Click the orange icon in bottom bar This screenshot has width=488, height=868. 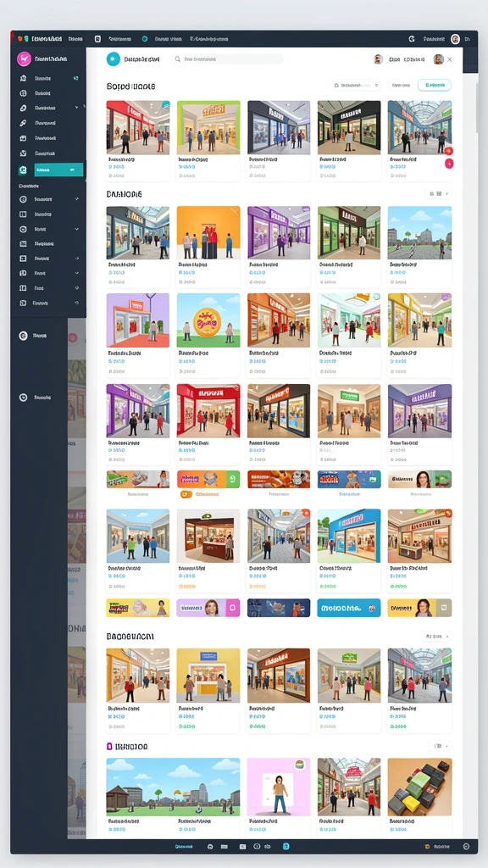427,847
